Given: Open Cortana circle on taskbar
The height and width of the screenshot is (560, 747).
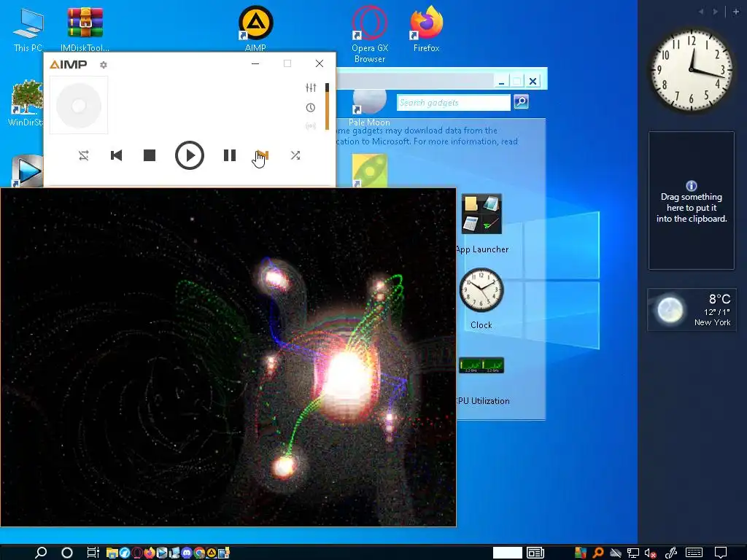Looking at the screenshot, I should click(67, 553).
